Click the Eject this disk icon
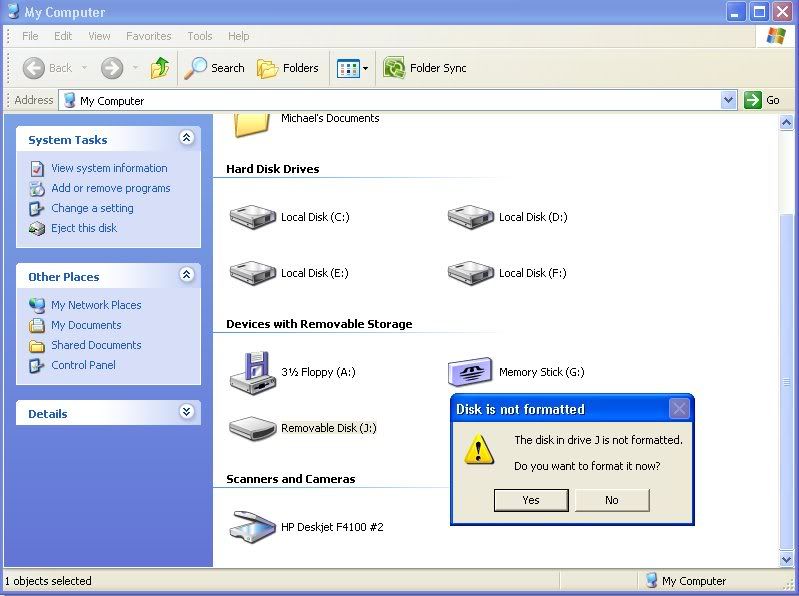The width and height of the screenshot is (799, 596). pyautogui.click(x=37, y=229)
